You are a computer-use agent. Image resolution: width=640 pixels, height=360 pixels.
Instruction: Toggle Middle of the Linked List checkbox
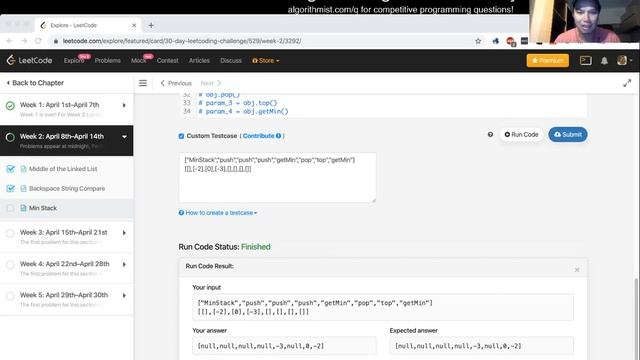click(11, 169)
